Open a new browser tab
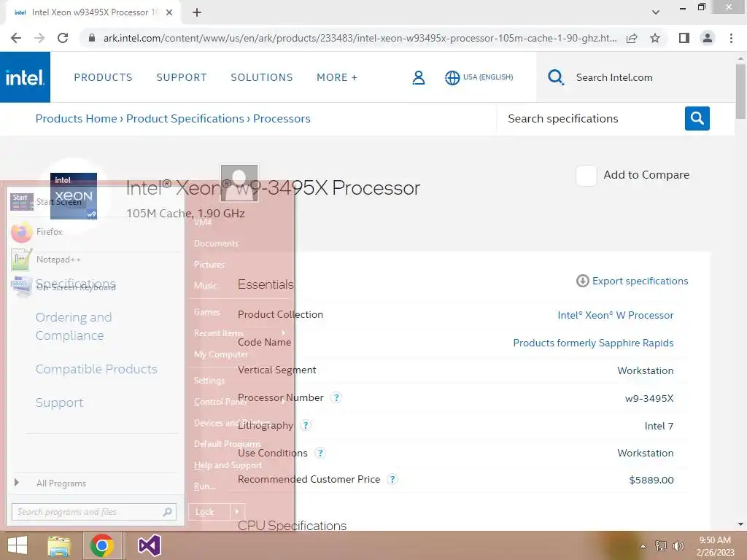Viewport: 747px width, 560px height. point(197,12)
